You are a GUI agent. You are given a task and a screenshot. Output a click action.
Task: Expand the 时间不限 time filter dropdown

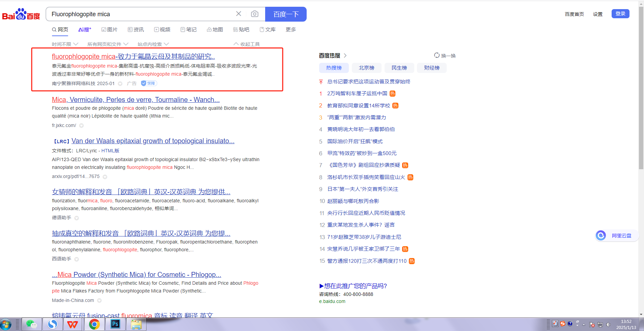pos(65,44)
